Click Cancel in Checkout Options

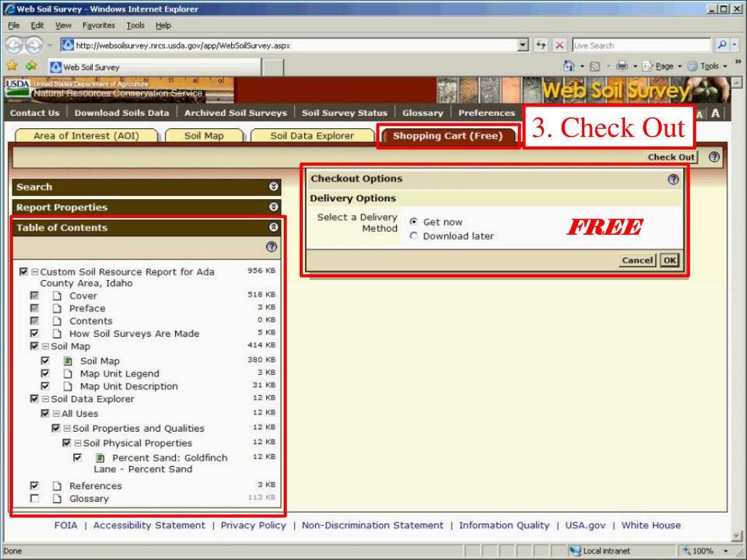click(638, 260)
